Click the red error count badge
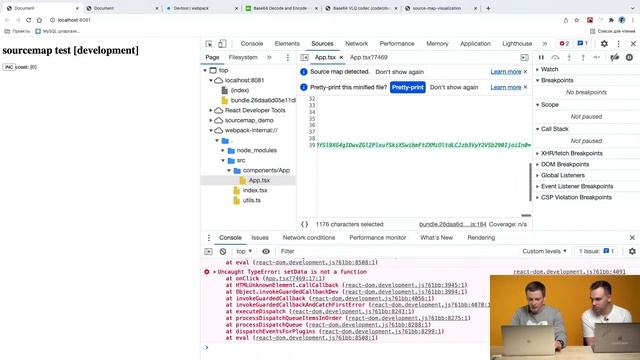Screen dimensions: 640x360 564,44
